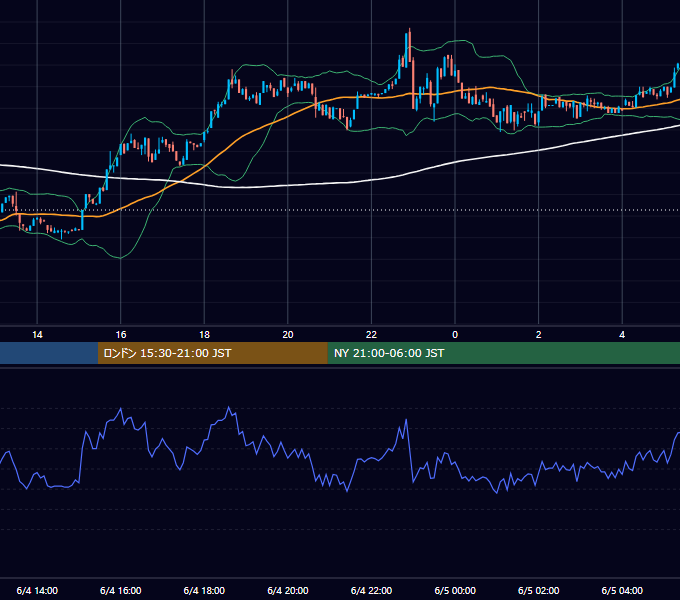Click the 18 hour label on price chart axis
The height and width of the screenshot is (600, 680).
click(204, 335)
